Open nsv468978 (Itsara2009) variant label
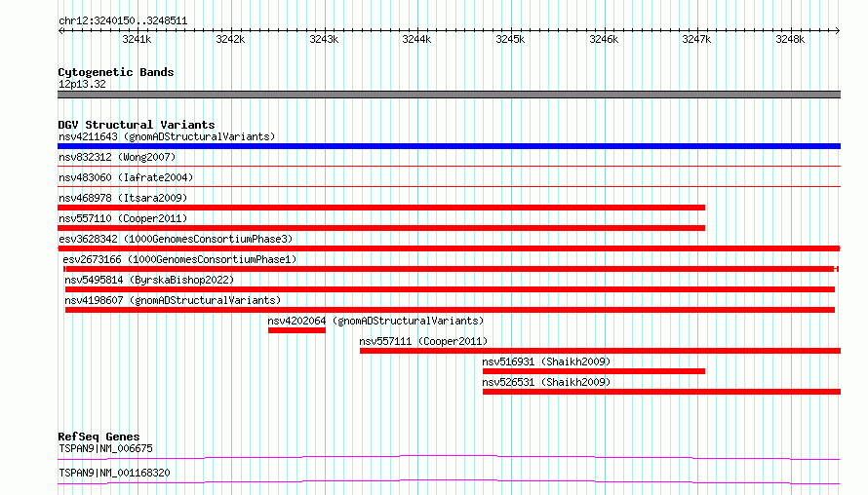Screen dimensions: 868x495 click(123, 198)
